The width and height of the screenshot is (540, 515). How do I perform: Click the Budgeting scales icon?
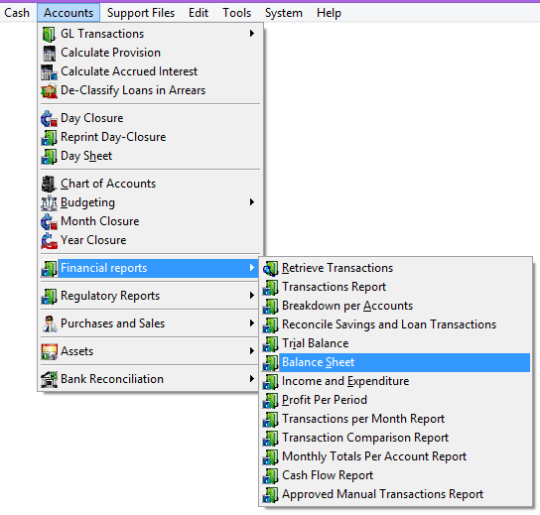click(49, 203)
